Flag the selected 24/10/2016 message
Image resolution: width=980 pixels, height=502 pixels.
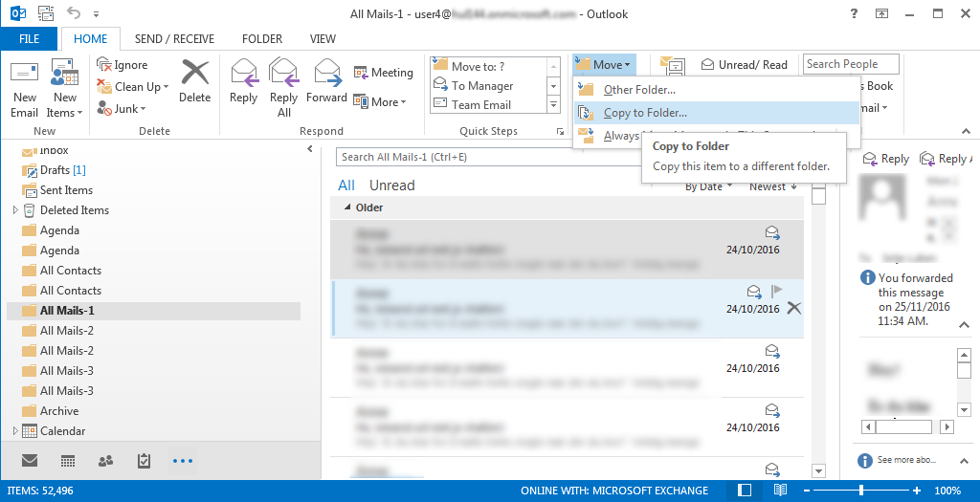click(776, 291)
